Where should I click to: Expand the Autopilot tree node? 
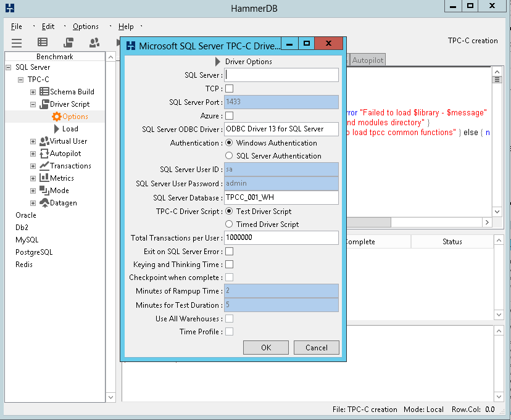click(x=33, y=154)
